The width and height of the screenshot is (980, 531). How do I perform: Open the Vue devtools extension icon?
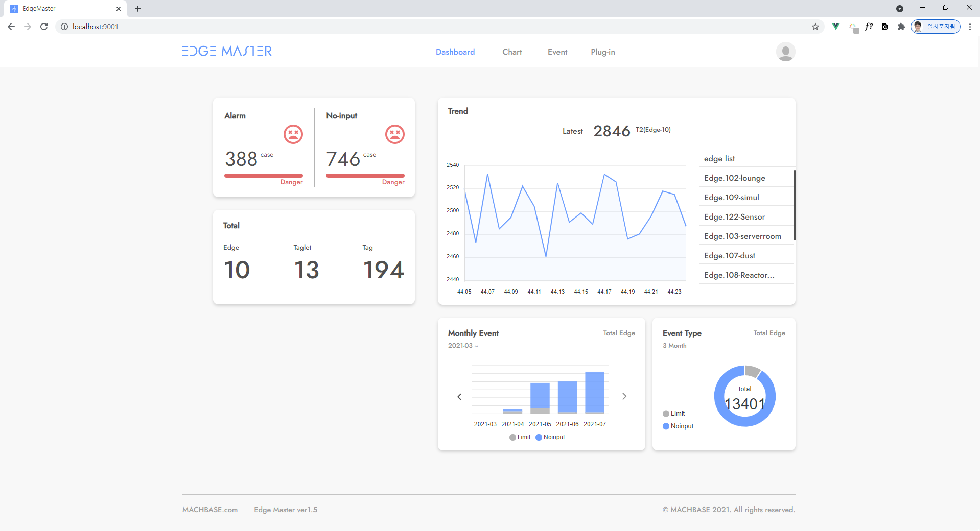pos(836,27)
